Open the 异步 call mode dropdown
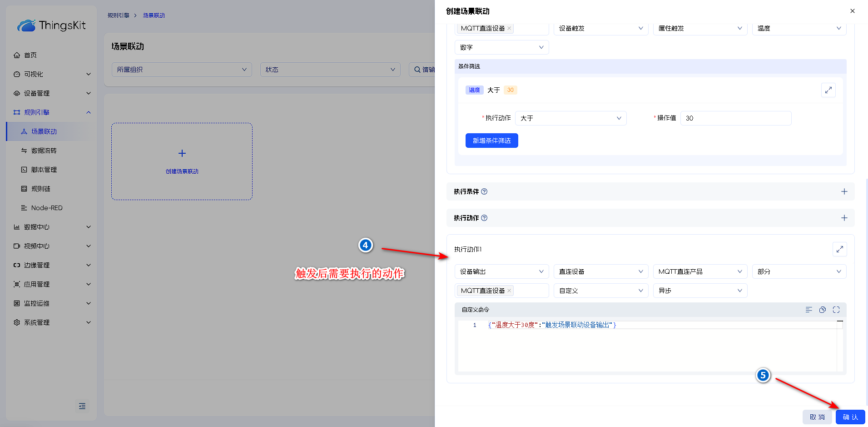The height and width of the screenshot is (427, 868). 699,291
